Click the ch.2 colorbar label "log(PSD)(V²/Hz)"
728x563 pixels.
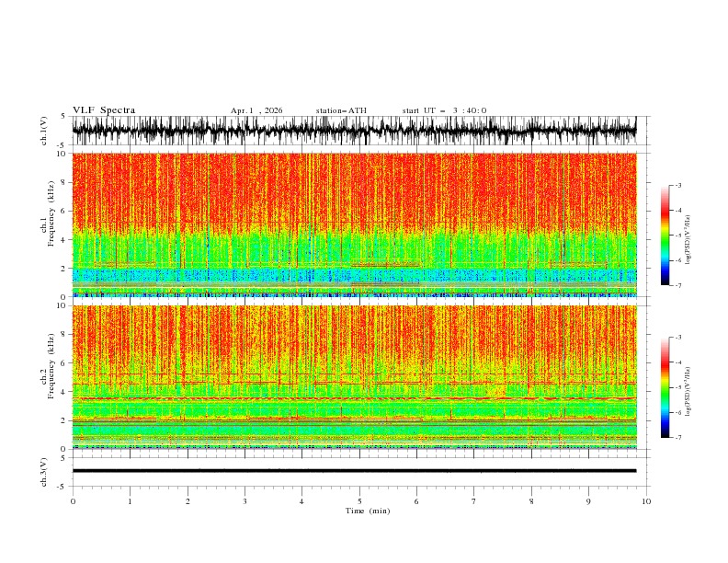688,392
